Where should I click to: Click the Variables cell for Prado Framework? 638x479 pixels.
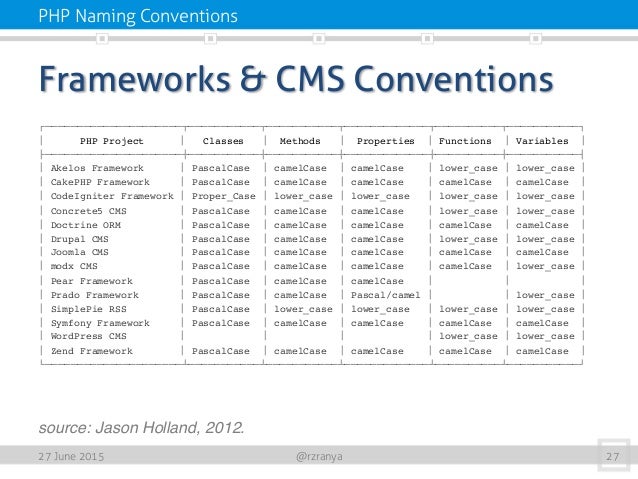coord(545,295)
